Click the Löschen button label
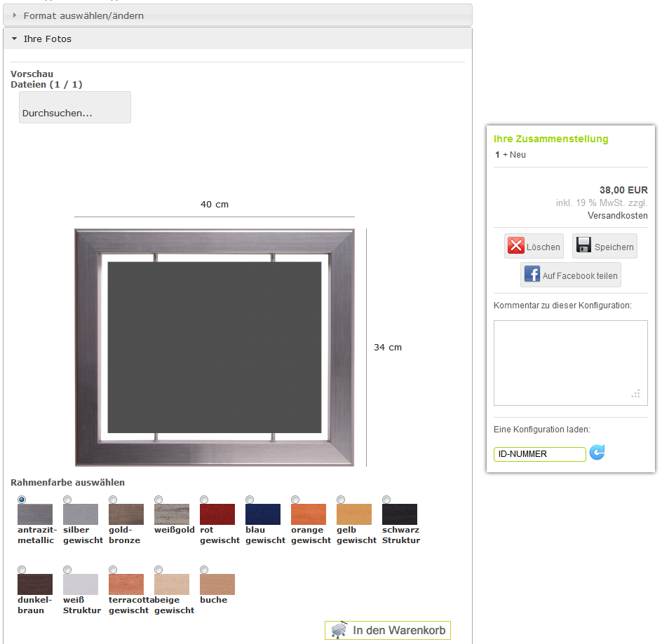Screen dimensions: 662x644 coord(543,247)
